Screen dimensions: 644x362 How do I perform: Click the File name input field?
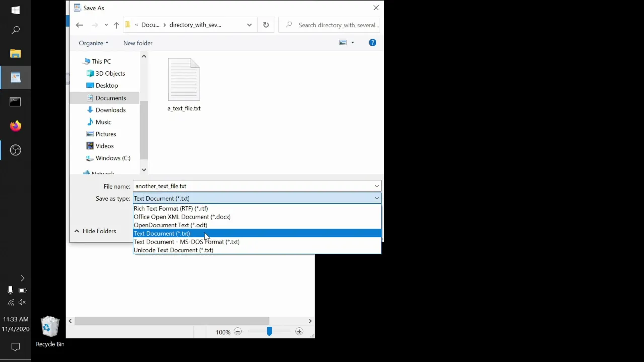click(253, 186)
